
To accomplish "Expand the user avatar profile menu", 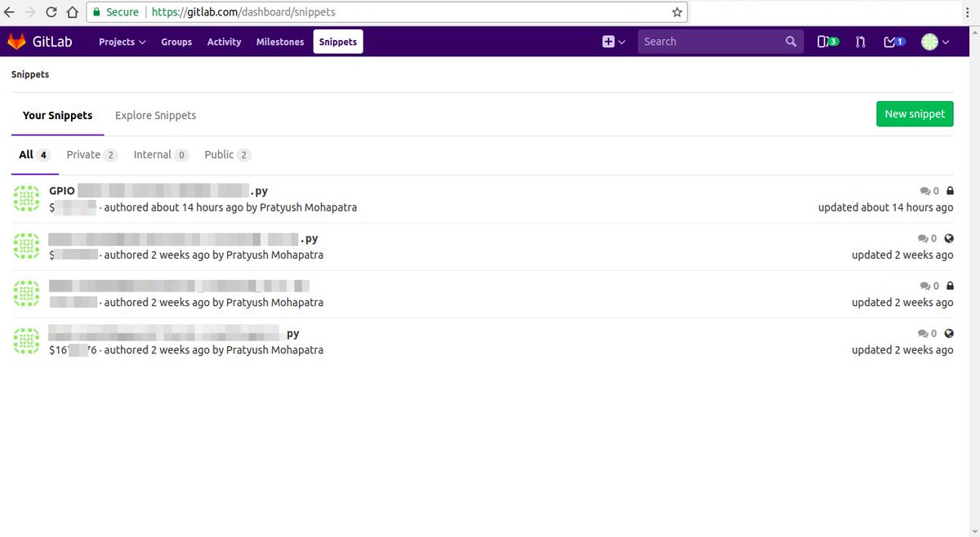I will (935, 42).
